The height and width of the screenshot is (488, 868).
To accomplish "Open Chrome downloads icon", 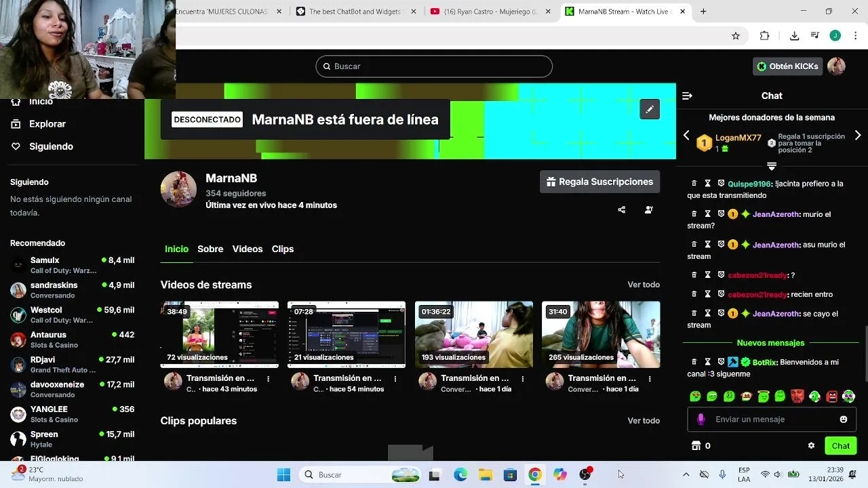I will (794, 36).
